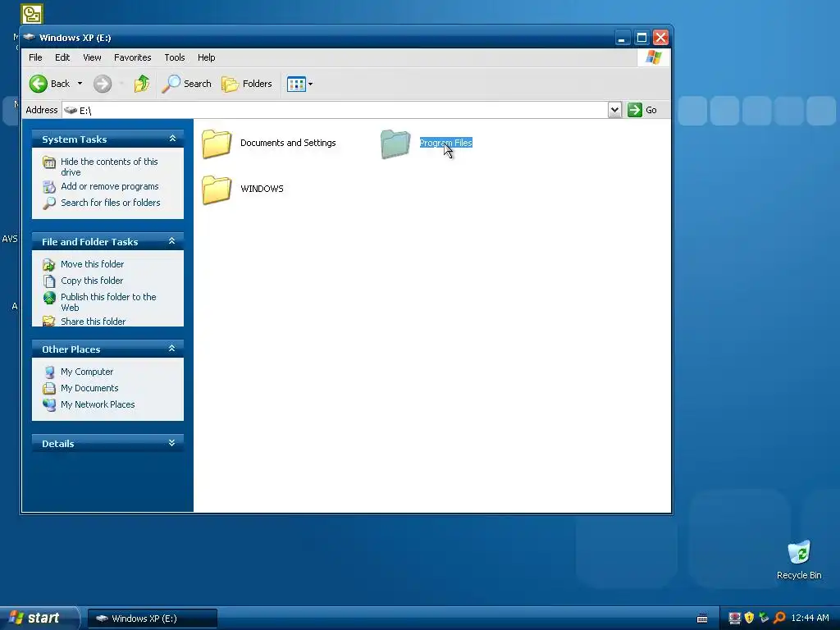Open the File menu
Screen dimensions: 840x630
coord(35,57)
